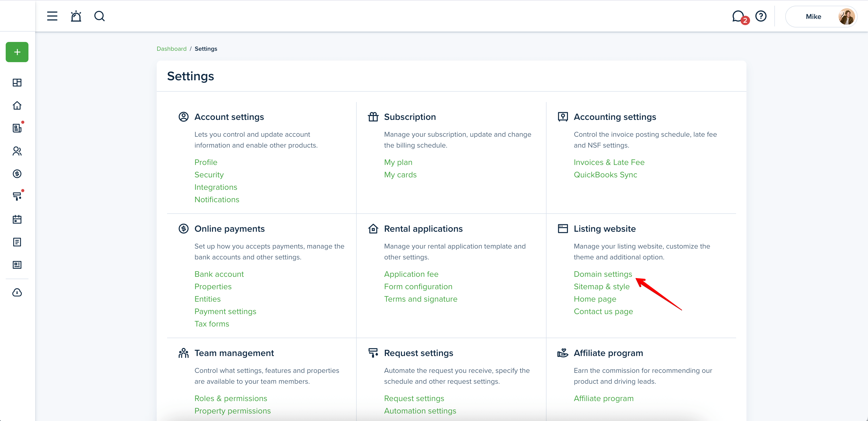This screenshot has height=421, width=868.
Task: Open Bank account link
Action: click(x=219, y=274)
